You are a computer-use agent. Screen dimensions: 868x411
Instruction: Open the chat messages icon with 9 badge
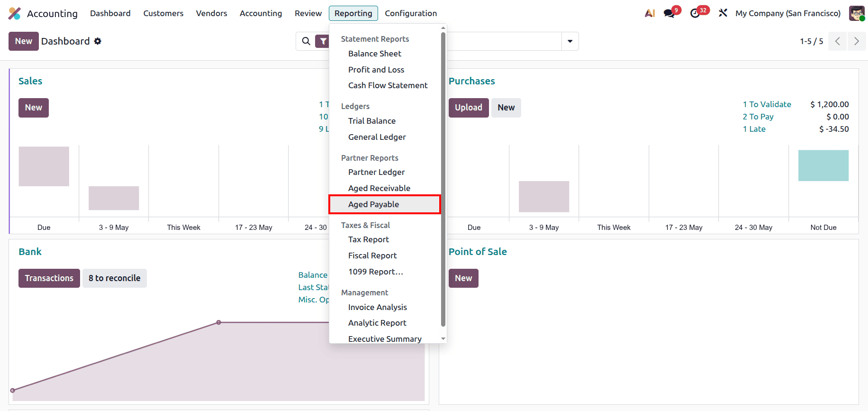click(669, 13)
